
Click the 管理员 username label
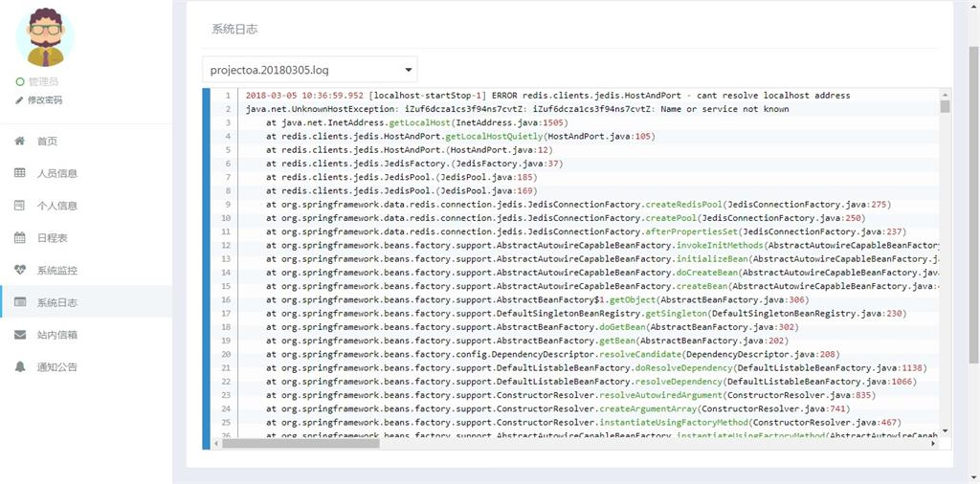[44, 82]
